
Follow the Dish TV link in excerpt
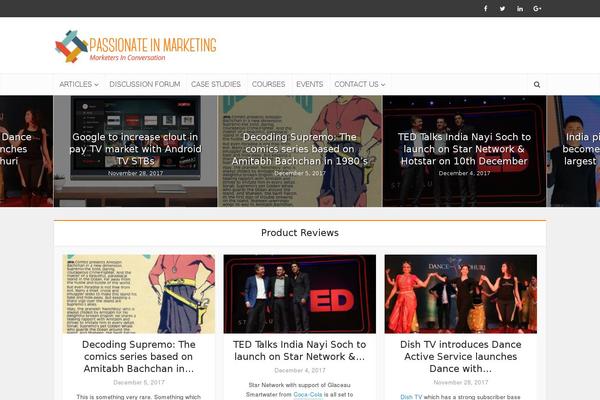(411, 397)
